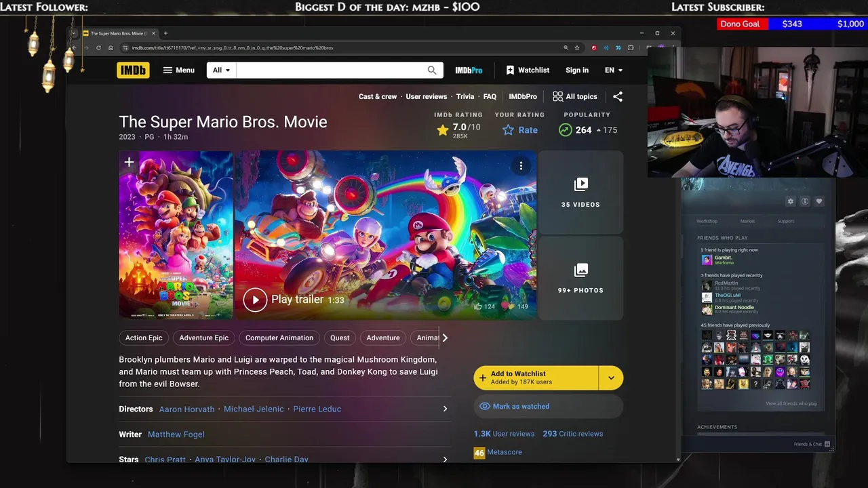868x488 pixels.
Task: Open the popularity 264 trending icon
Action: coord(565,130)
